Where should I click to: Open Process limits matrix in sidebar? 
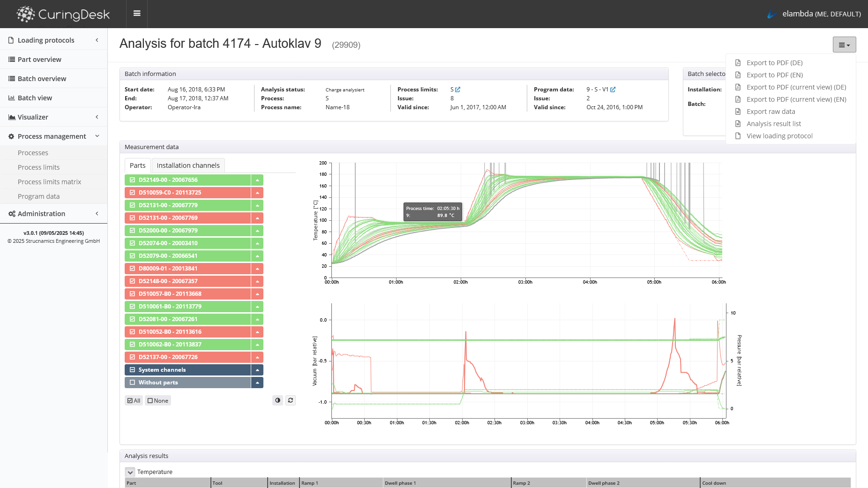[x=49, y=182]
